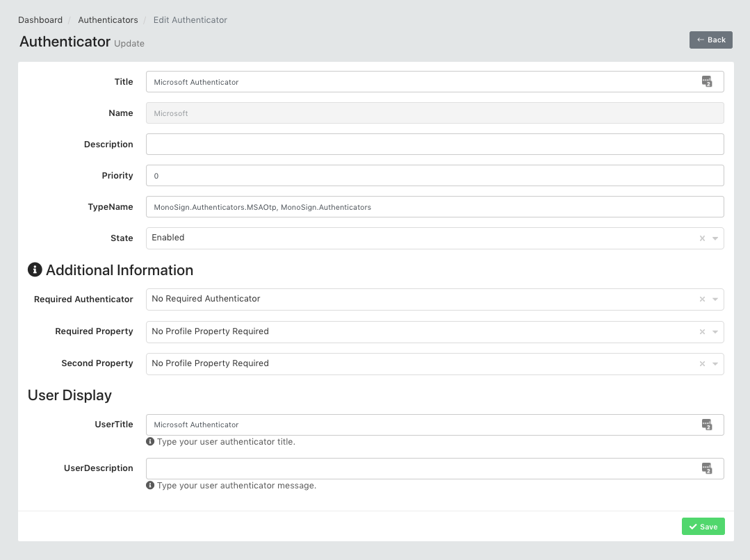The height and width of the screenshot is (560, 750).
Task: Edit the TypeName text field
Action: 434,207
